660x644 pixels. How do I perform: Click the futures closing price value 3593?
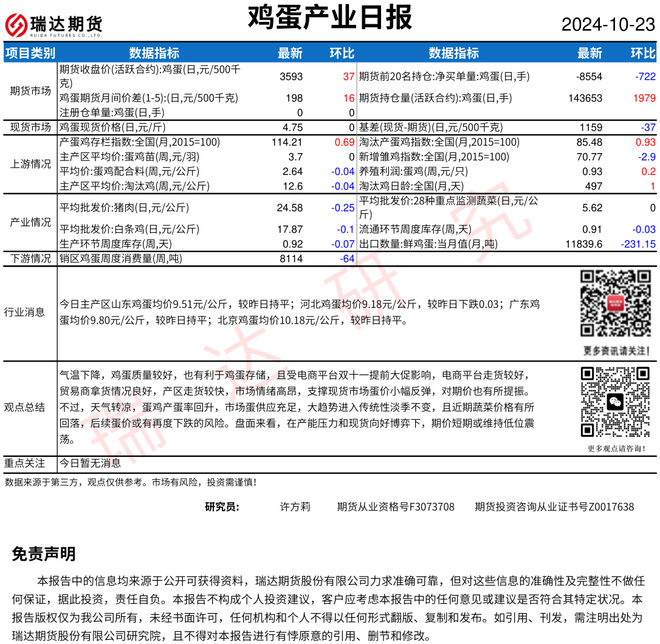tap(290, 77)
